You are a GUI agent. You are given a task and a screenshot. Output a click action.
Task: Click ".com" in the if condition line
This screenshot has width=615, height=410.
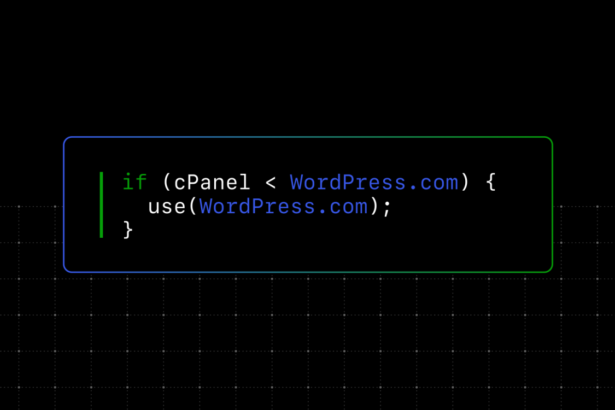click(x=435, y=183)
